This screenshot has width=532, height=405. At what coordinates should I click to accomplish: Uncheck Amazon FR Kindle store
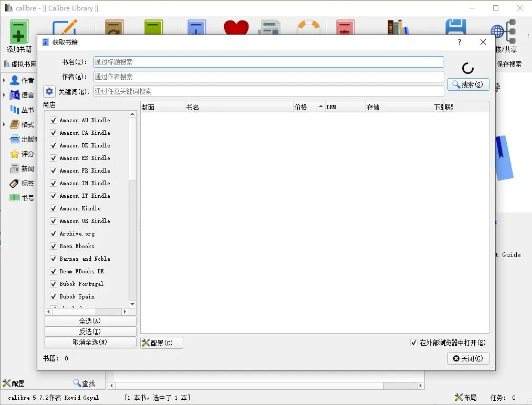[53, 170]
